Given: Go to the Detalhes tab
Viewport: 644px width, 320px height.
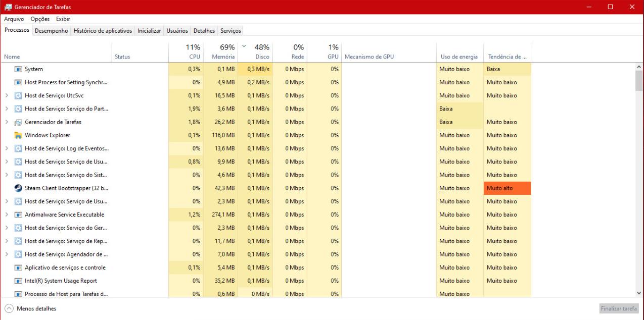Looking at the screenshot, I should pos(204,31).
